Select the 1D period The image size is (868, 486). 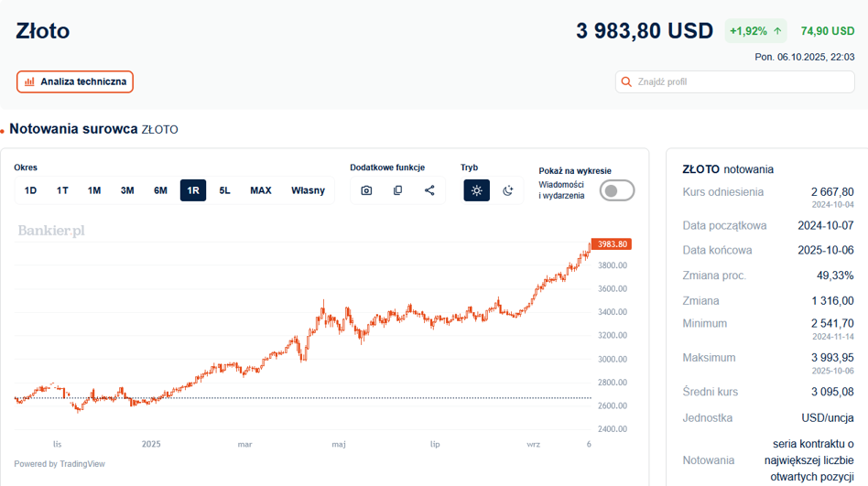30,190
